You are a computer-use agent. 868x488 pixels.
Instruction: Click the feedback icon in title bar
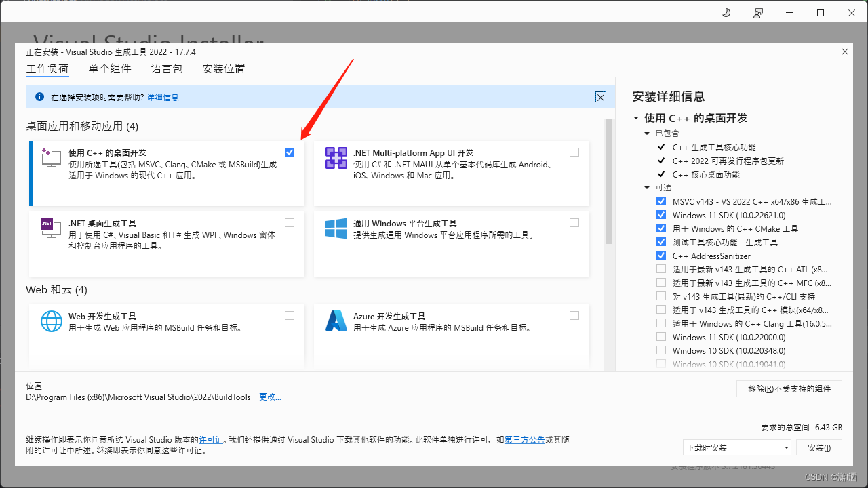(757, 12)
